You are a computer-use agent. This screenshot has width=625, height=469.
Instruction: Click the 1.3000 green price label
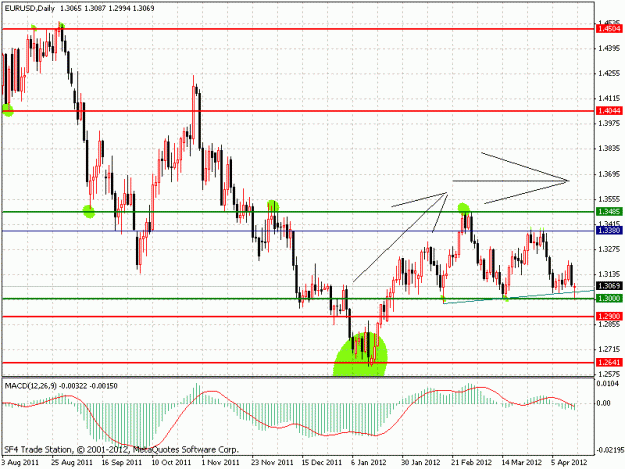pos(609,298)
